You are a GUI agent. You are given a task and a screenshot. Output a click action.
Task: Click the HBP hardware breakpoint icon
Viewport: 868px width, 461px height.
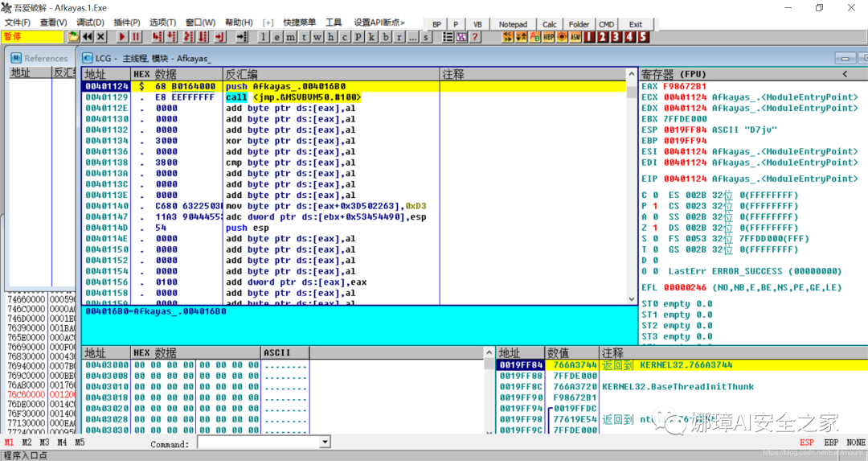click(x=548, y=36)
